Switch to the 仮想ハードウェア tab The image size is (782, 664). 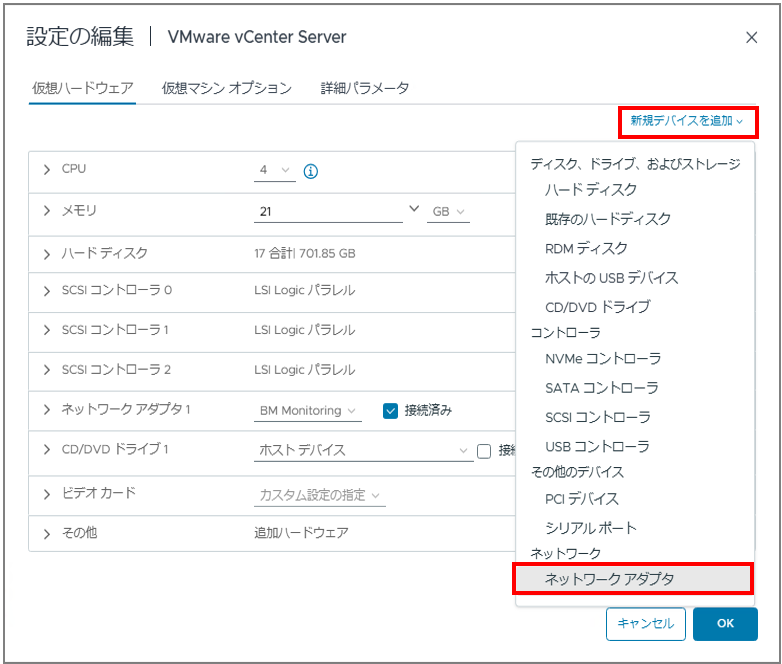coord(83,88)
